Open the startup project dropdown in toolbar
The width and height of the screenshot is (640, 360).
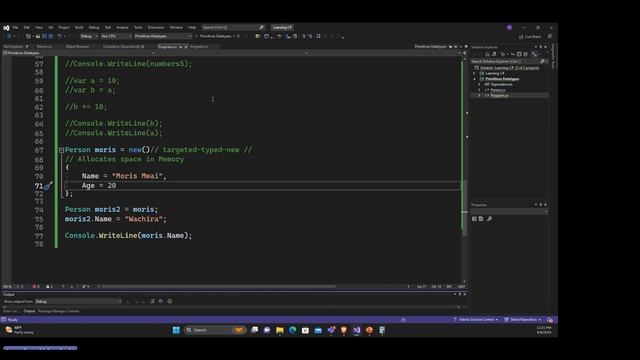pos(162,36)
